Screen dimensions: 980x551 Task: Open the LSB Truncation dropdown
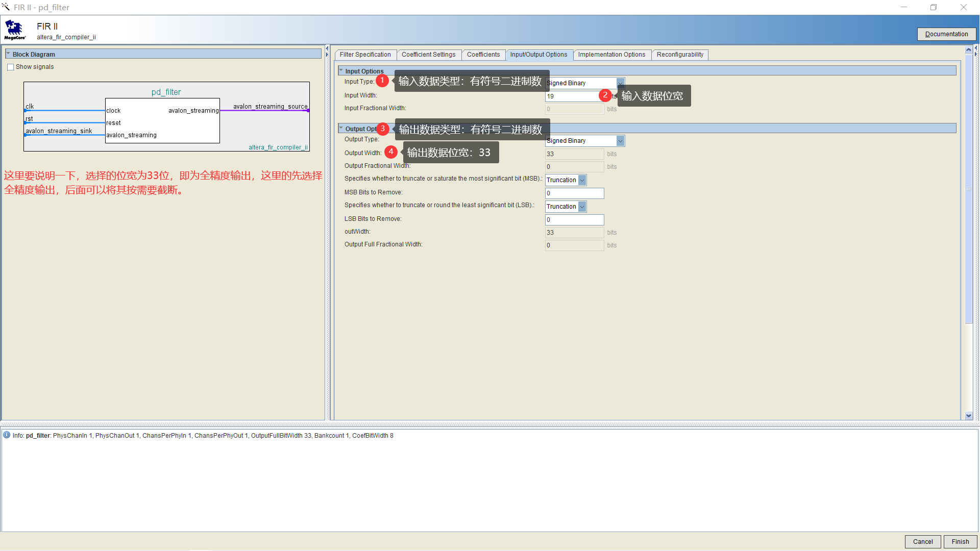[582, 207]
